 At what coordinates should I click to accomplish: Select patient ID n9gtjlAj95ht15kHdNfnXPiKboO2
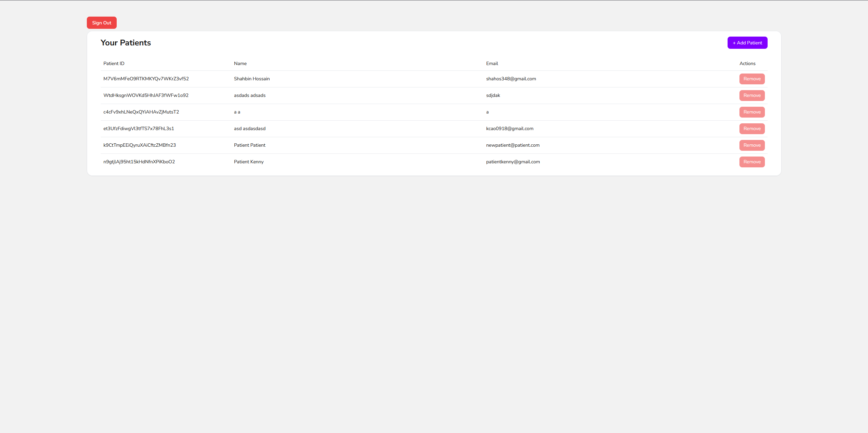(139, 162)
